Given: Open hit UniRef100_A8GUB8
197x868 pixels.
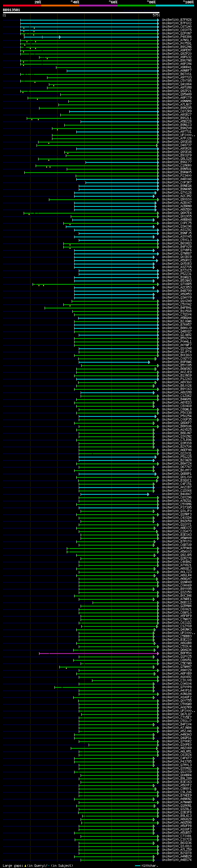Looking at the screenshot, I should click(176, 643).
